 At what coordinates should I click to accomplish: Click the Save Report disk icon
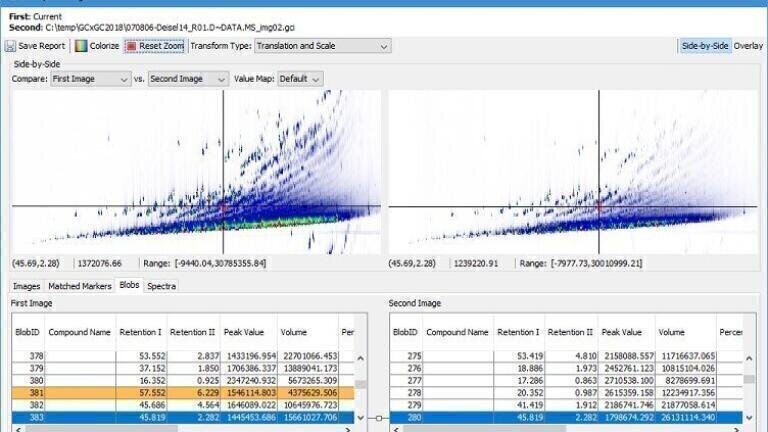coord(10,46)
